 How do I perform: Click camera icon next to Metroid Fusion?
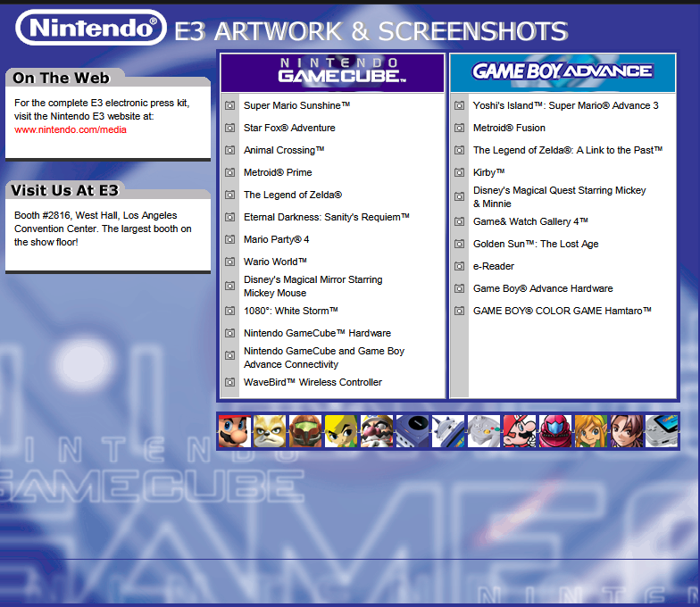[459, 129]
